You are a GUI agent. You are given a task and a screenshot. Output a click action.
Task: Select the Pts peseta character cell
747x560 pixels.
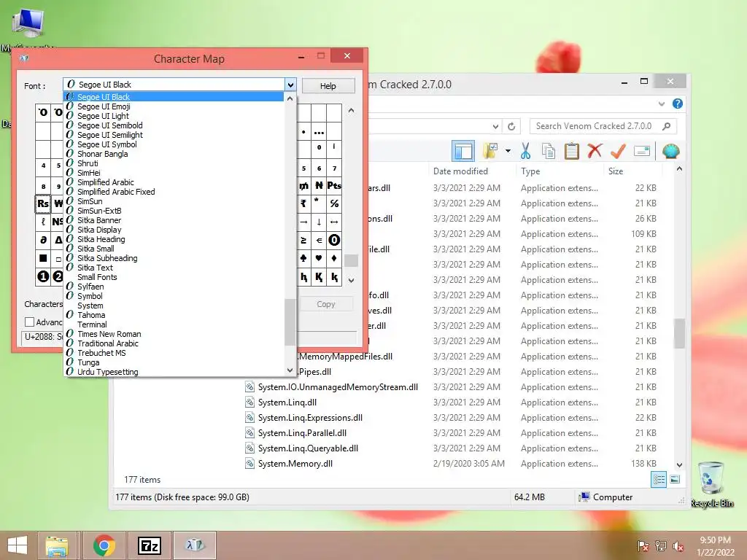[x=334, y=186]
